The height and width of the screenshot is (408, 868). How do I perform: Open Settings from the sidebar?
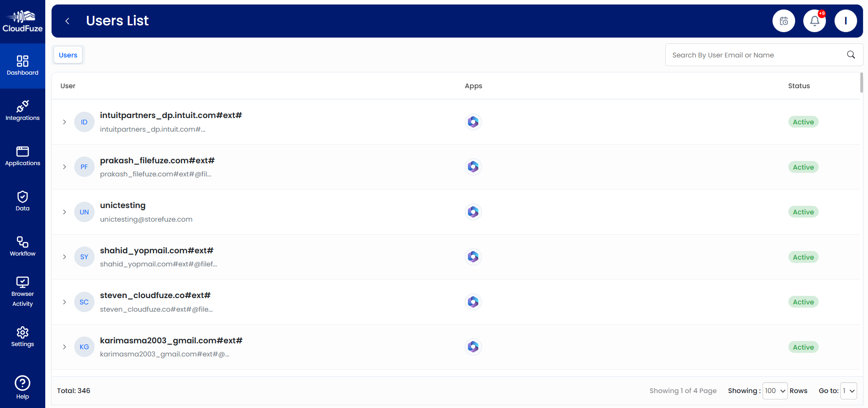click(x=22, y=337)
